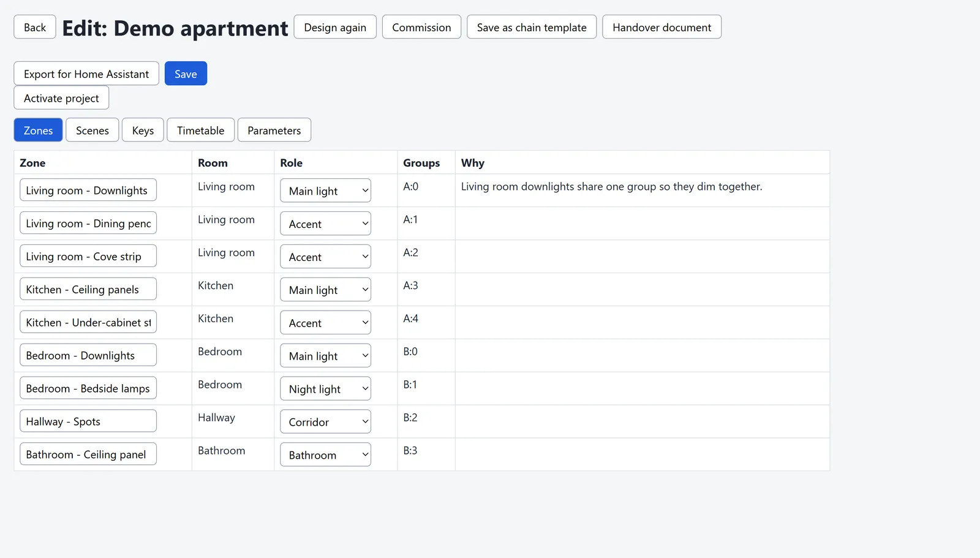Open Role dropdown for Living room Downlights
Image resolution: width=980 pixels, height=558 pixels.
pos(325,190)
